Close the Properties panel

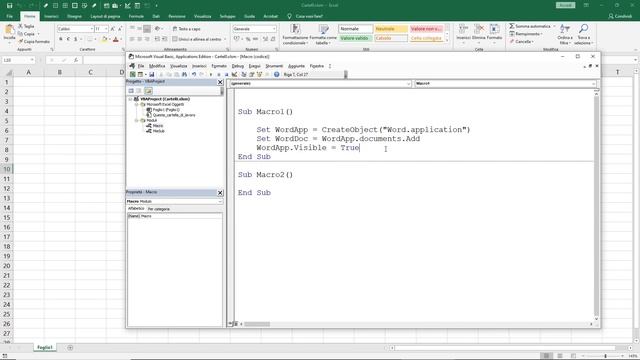[220, 192]
